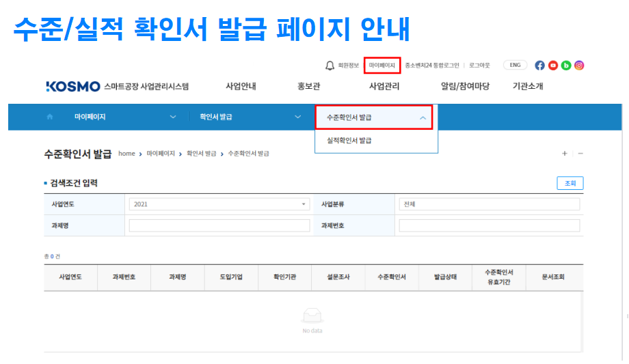Image resolution: width=629 pixels, height=364 pixels.
Task: Click the home icon in blue bar
Action: tap(50, 117)
